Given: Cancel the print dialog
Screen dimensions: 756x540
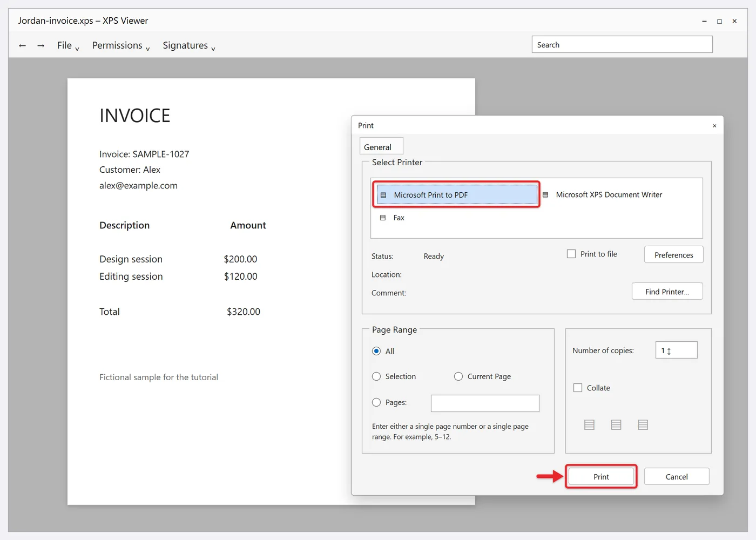Looking at the screenshot, I should coord(677,476).
